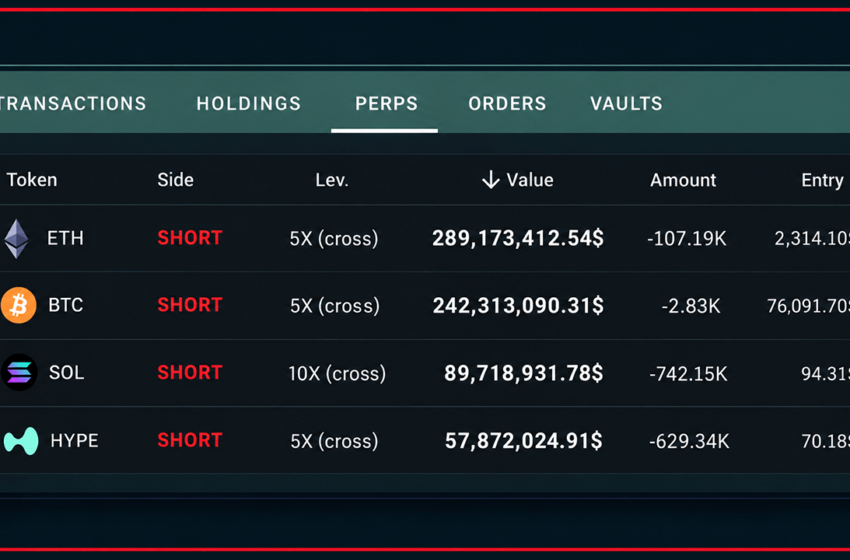Sort by the Entry column header
Screen dimensions: 850x560
(822, 179)
